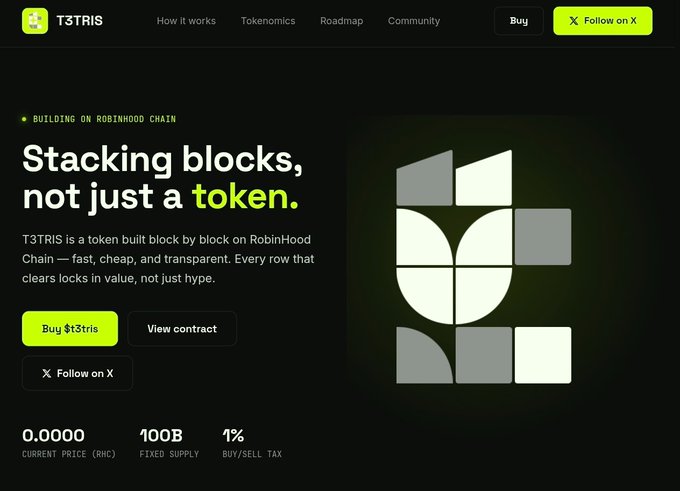The image size is (680, 491).
Task: Click the '0.0000' current price value
Action: tap(53, 435)
